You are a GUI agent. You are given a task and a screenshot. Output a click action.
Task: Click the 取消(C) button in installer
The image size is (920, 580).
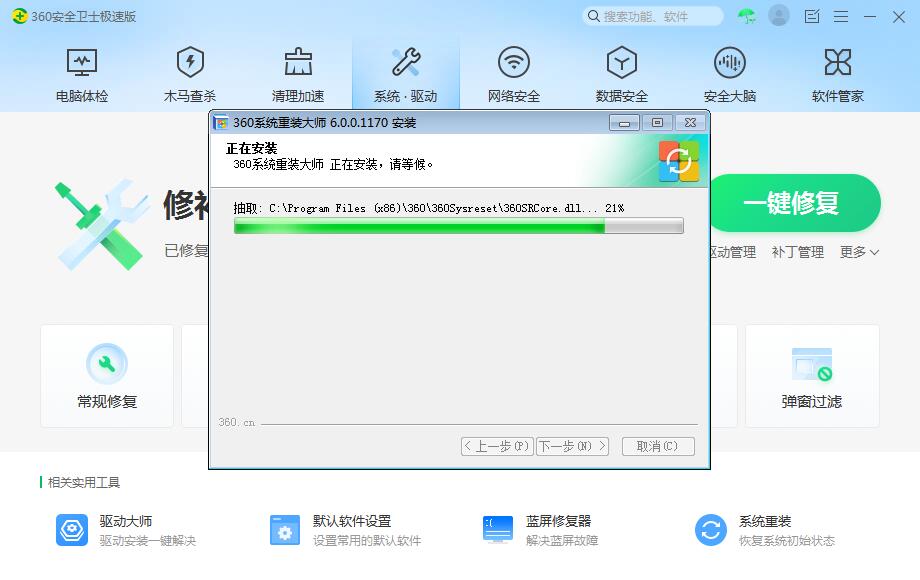(658, 446)
